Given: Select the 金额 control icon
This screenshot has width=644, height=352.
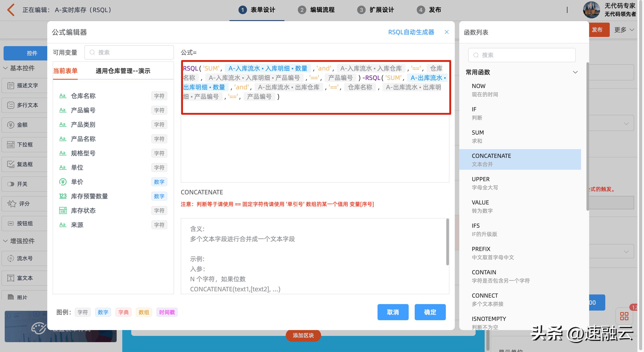Looking at the screenshot, I should click(x=11, y=124).
